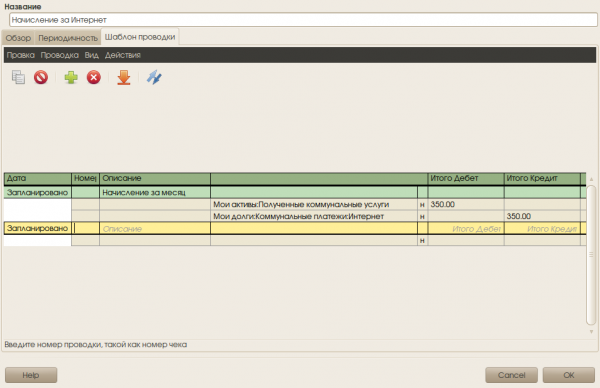The image size is (600, 388).
Task: Click the Описание column header
Action: (x=155, y=178)
